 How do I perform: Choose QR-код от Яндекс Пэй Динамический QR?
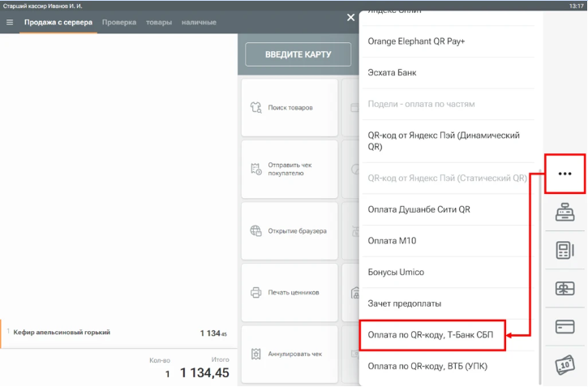(x=449, y=141)
